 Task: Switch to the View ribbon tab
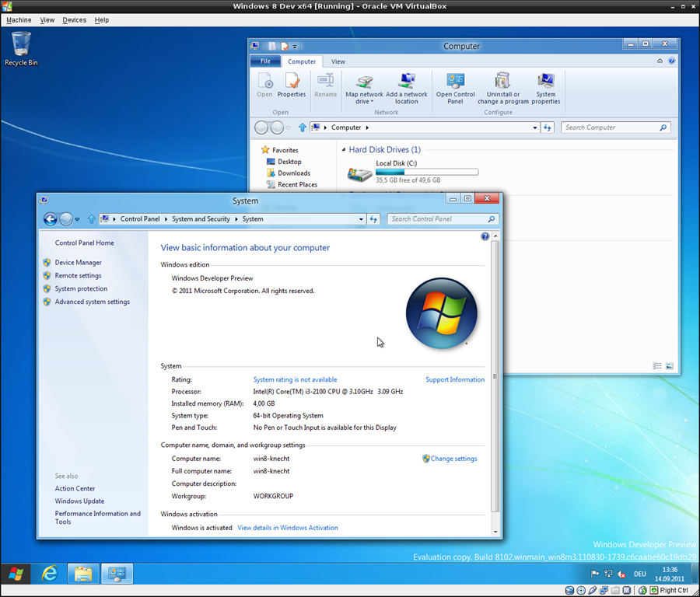338,61
